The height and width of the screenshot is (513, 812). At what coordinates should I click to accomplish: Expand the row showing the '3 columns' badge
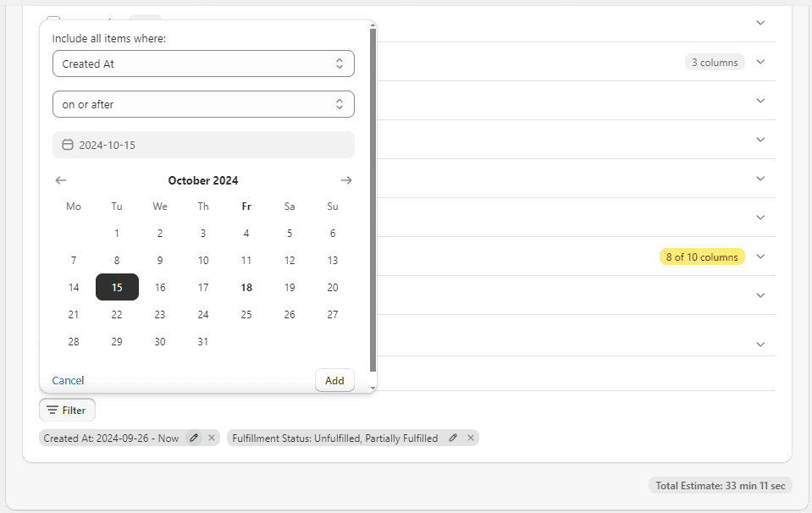[760, 62]
